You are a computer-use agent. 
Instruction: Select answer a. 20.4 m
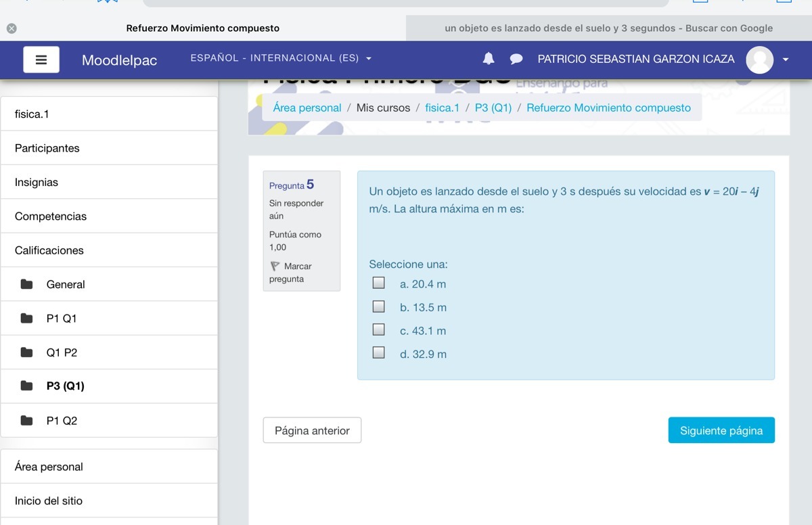[379, 283]
